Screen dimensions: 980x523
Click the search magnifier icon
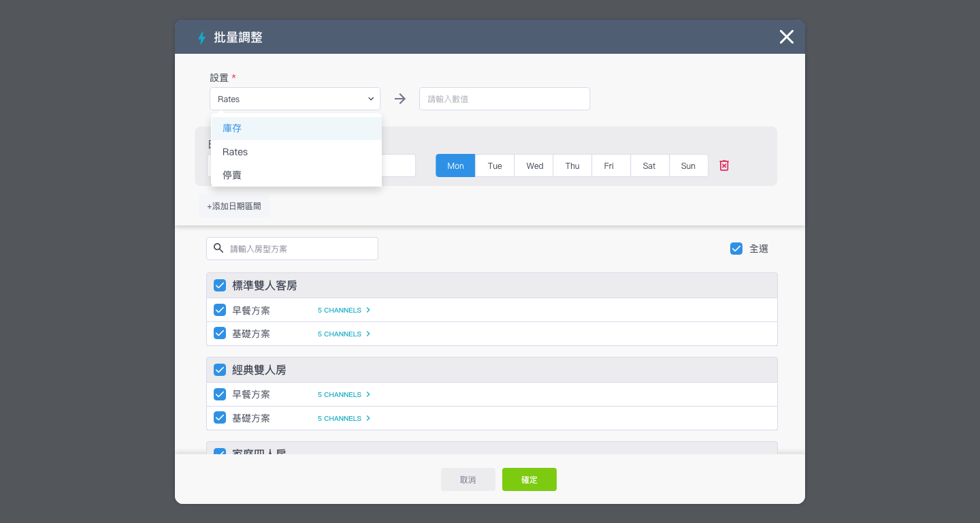click(x=218, y=249)
